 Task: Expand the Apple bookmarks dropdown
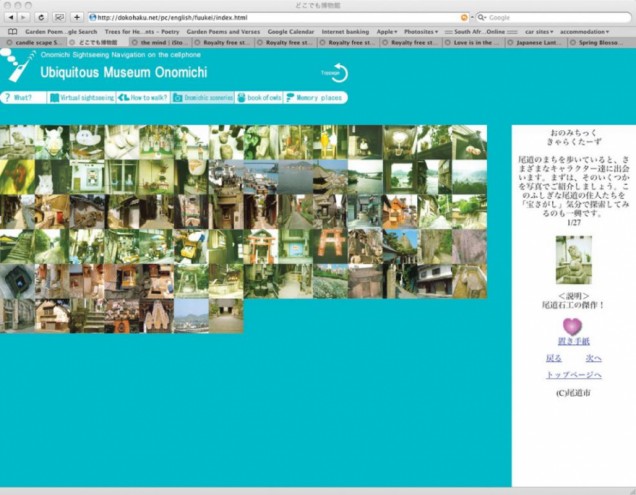coord(387,32)
